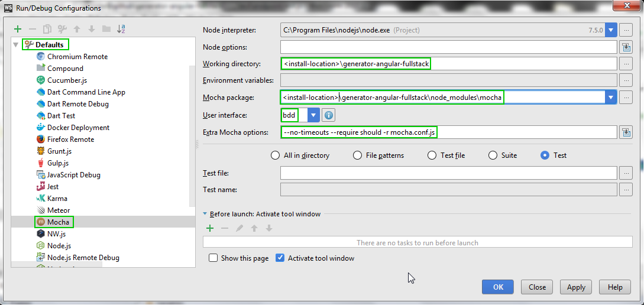This screenshot has width=644, height=305.
Task: Select Jest configuration type
Action: 53,187
